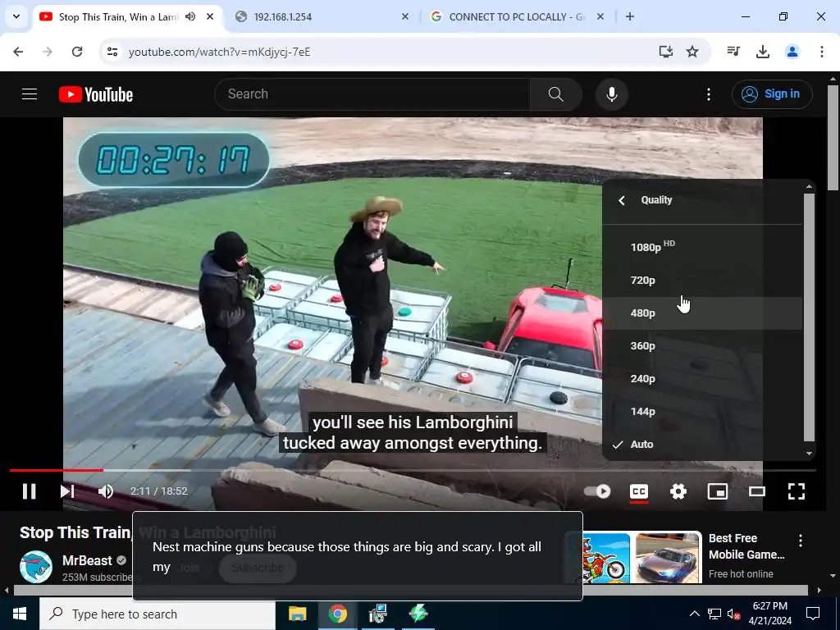Show hidden system tray icons
Viewport: 840px width, 630px height.
click(x=694, y=614)
